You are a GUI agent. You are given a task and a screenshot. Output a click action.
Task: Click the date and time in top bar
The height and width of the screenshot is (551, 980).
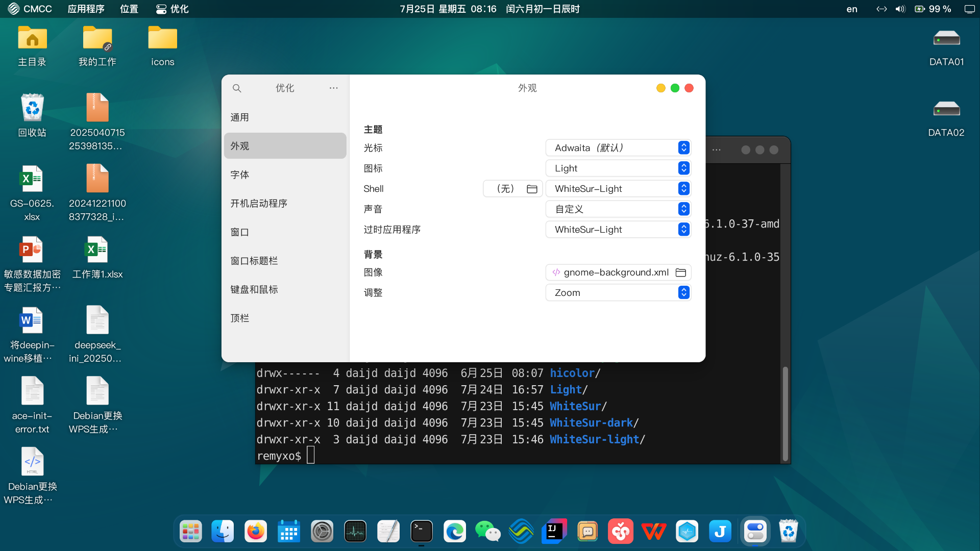click(489, 9)
